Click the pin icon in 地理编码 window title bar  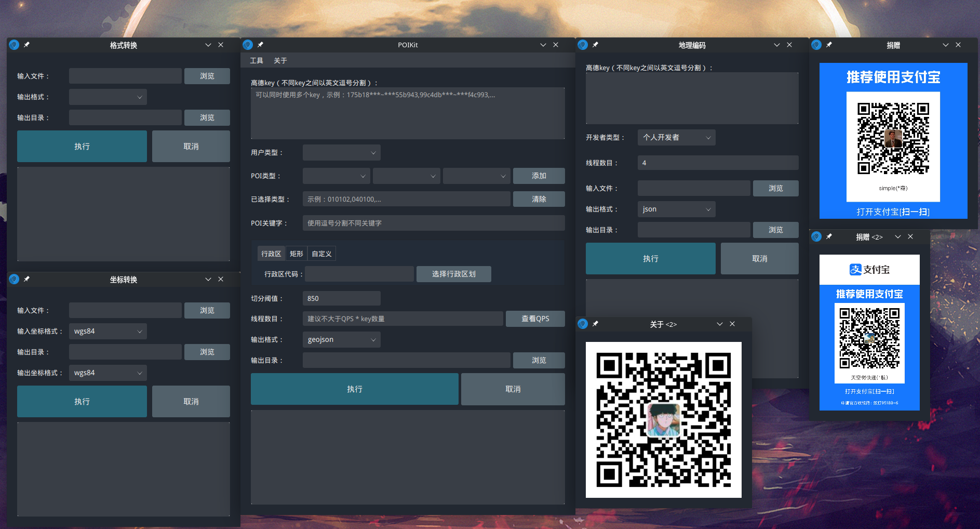(x=595, y=45)
